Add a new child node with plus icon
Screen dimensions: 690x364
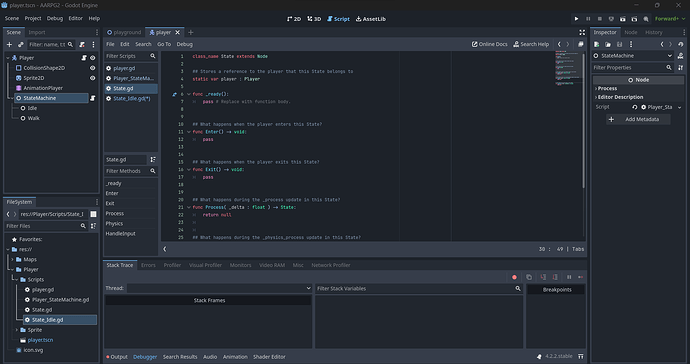click(x=9, y=44)
